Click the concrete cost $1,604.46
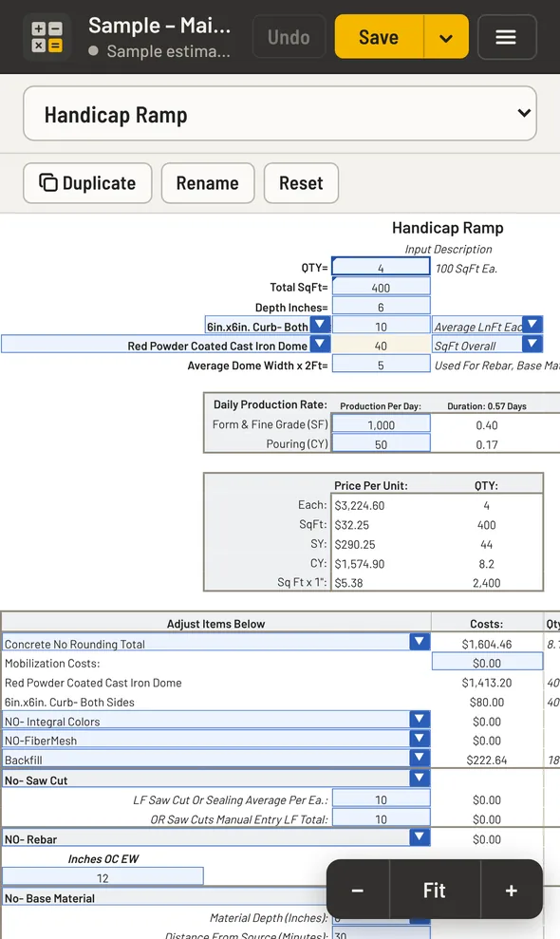The image size is (560, 939). [x=487, y=644]
